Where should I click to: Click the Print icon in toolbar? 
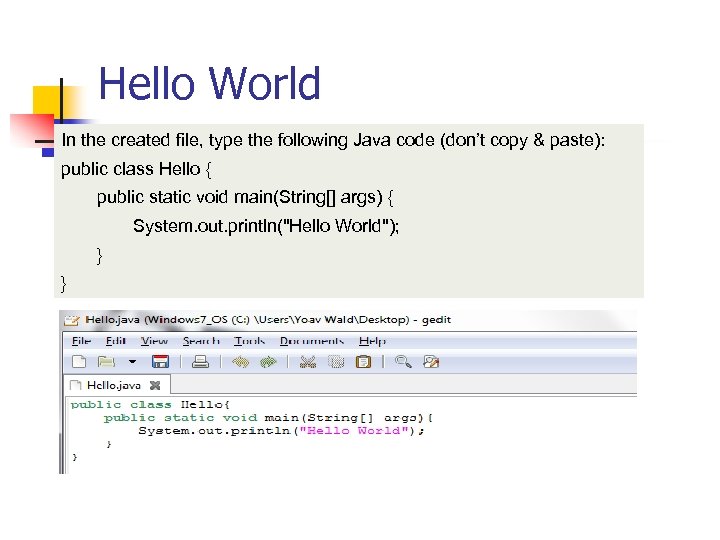point(200,362)
